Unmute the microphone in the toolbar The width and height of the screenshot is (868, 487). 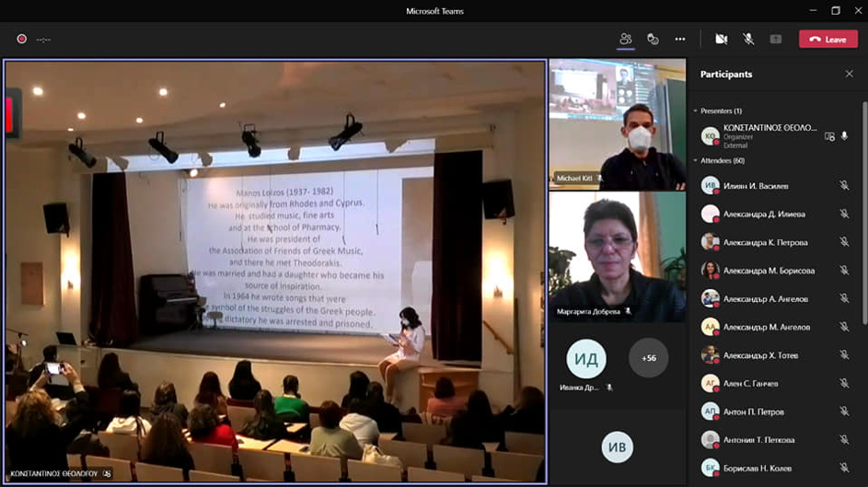(x=748, y=39)
